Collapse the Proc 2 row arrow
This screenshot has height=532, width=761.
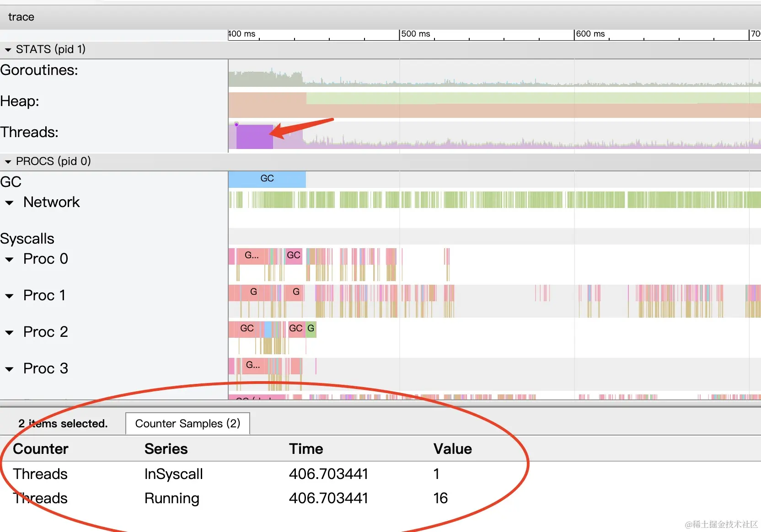pos(9,332)
